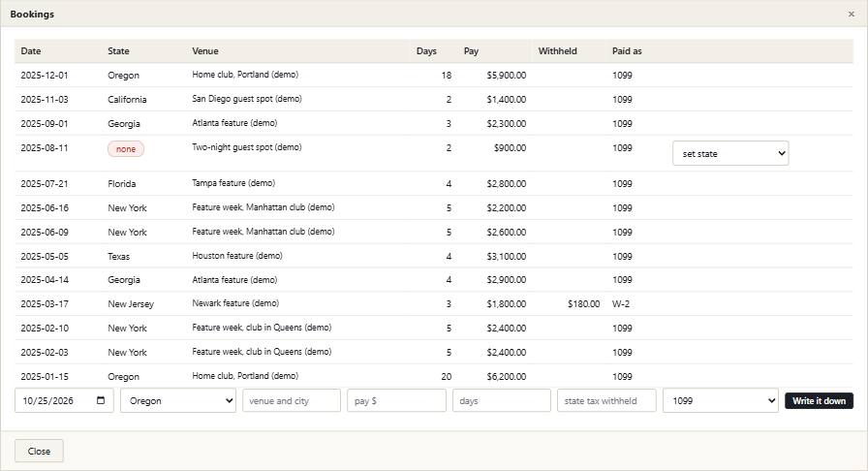Click the Bookings dialog title

32,14
